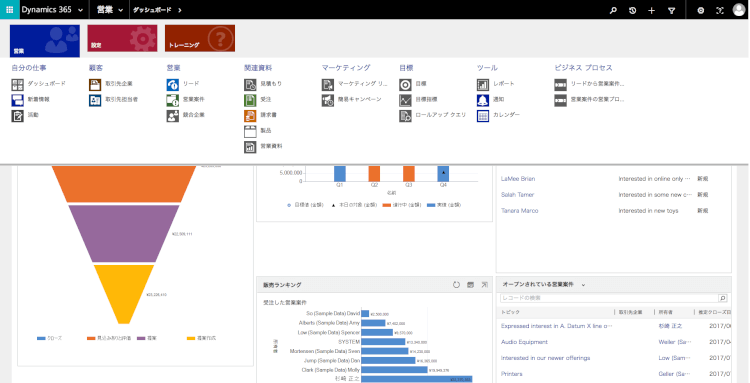Open リード under 営業 group
Screen dimensions: 750x383
(183, 84)
